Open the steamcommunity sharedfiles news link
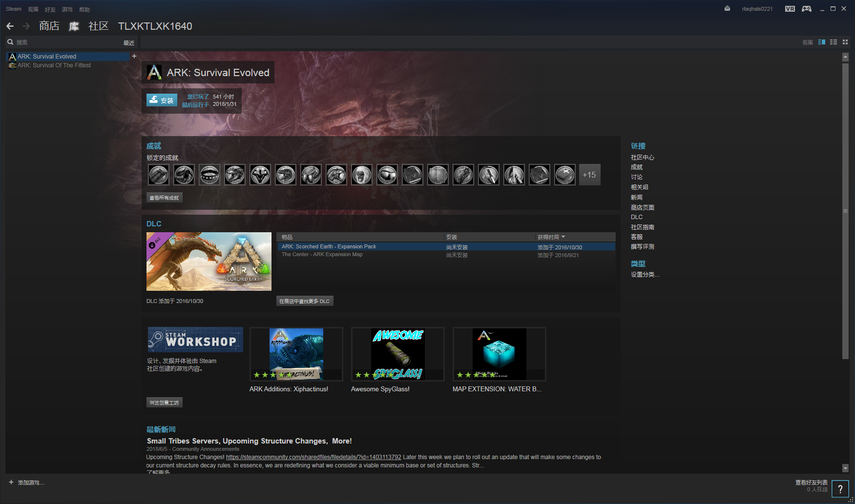Screen dimensions: 855x504 point(313,457)
